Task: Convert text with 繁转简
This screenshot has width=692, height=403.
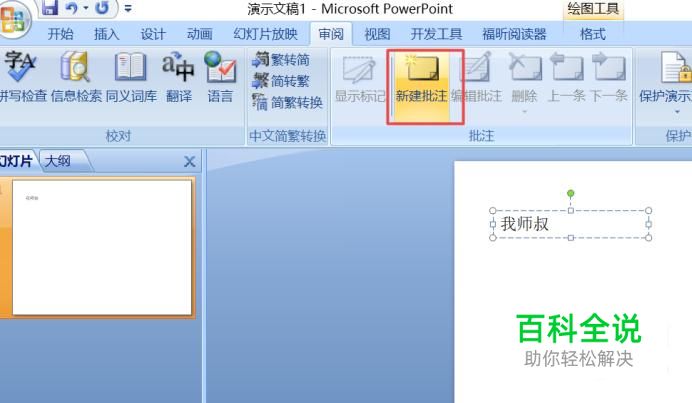Action: [x=281, y=60]
